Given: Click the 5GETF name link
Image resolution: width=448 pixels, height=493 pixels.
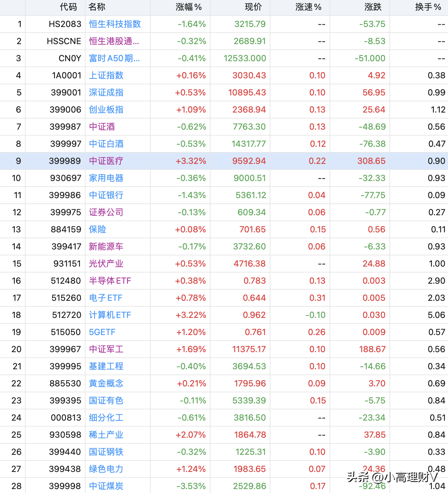Looking at the screenshot, I should pyautogui.click(x=102, y=332).
